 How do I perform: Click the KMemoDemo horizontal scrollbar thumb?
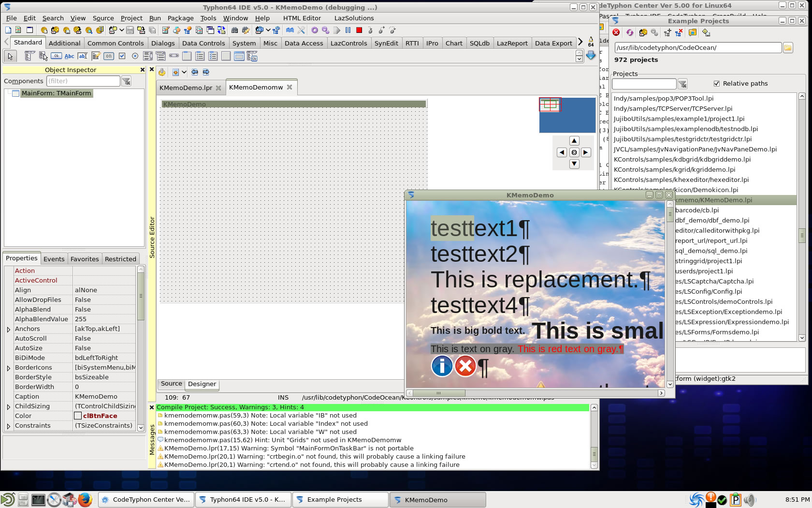click(x=438, y=393)
